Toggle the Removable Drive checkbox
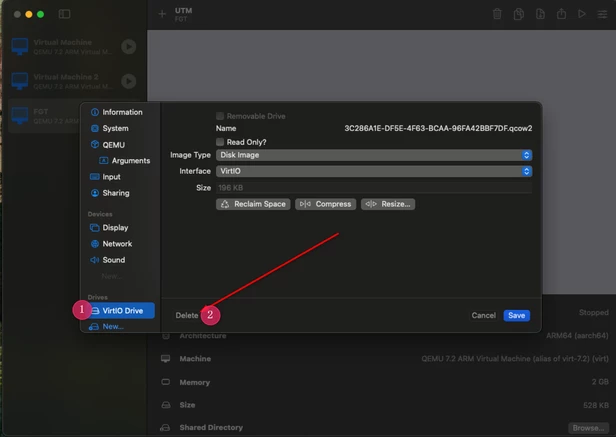The width and height of the screenshot is (616, 437). point(220,116)
